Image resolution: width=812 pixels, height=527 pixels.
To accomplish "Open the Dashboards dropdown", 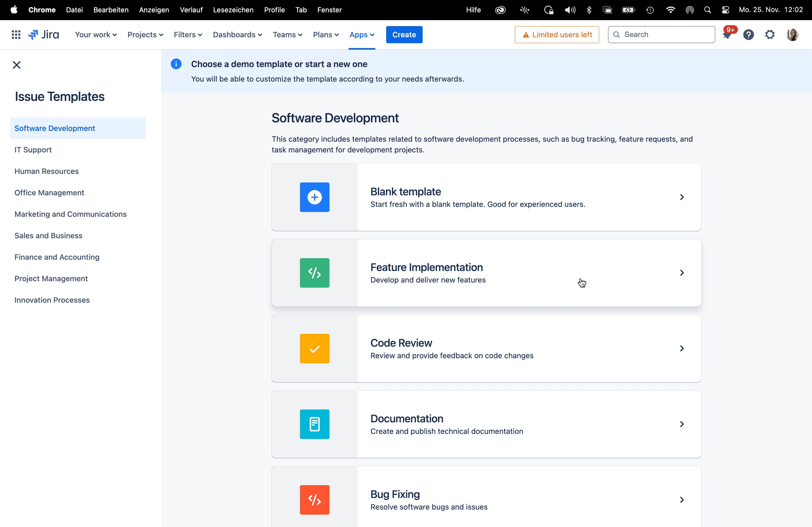I will 237,34.
